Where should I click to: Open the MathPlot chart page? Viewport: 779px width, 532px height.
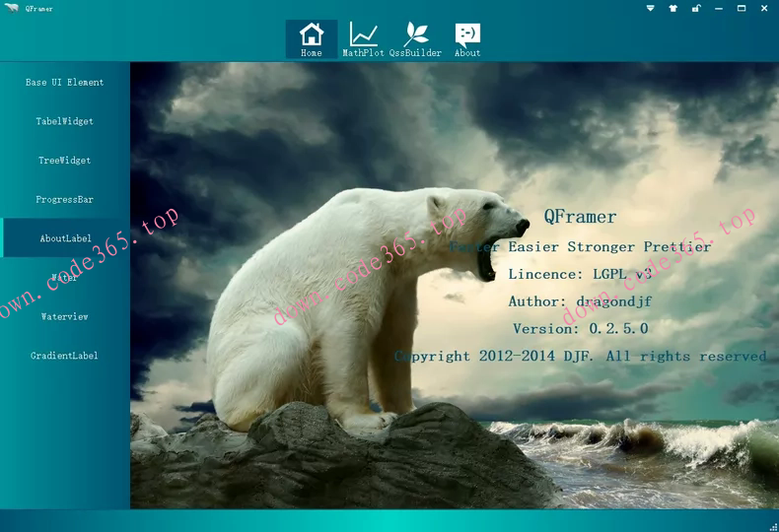[363, 39]
